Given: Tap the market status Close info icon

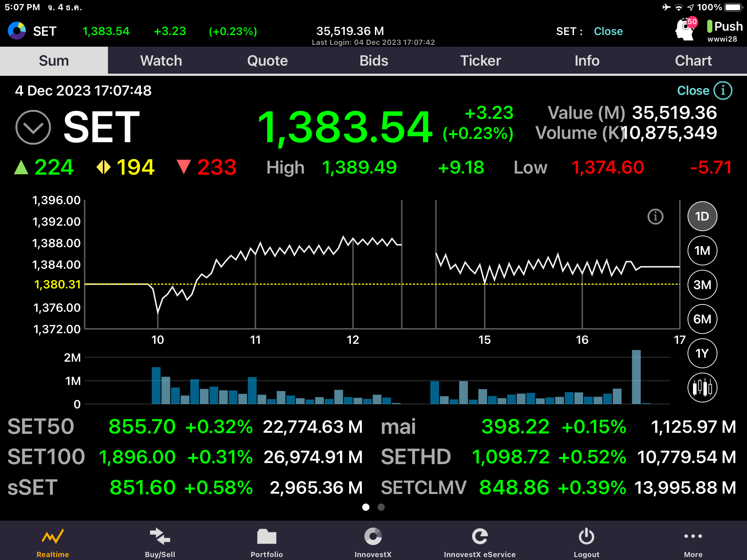Looking at the screenshot, I should pyautogui.click(x=723, y=90).
